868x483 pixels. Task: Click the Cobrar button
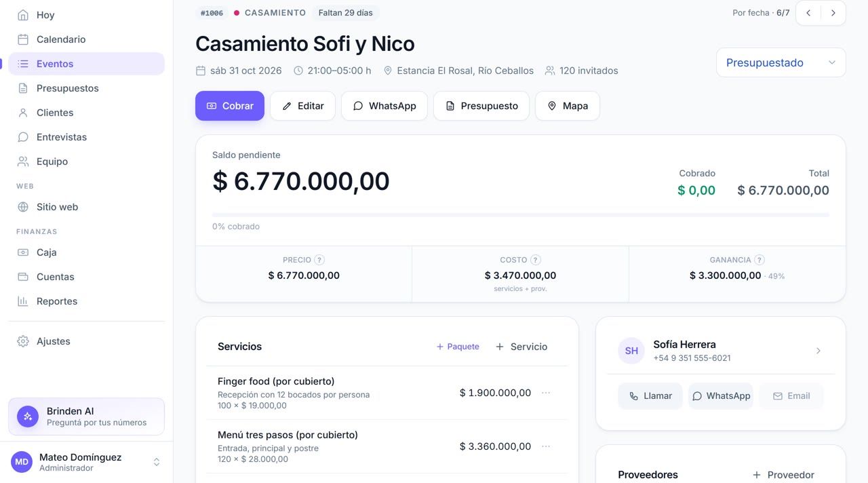click(230, 106)
